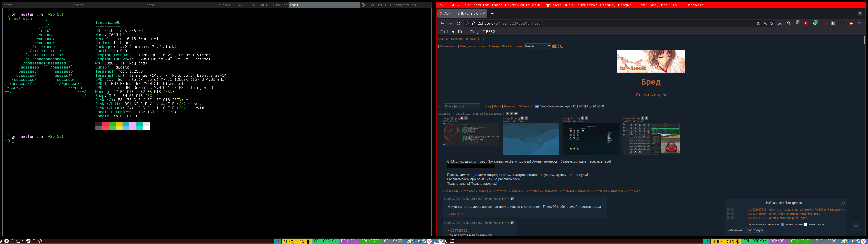Search image (3).png with magnifier icon
This screenshot has width=868, height=244.
click(x=582, y=118)
